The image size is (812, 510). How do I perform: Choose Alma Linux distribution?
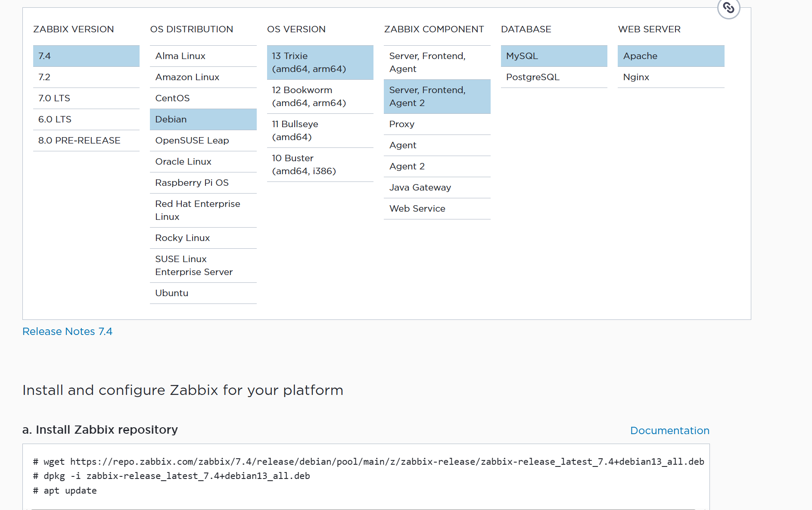pos(203,56)
